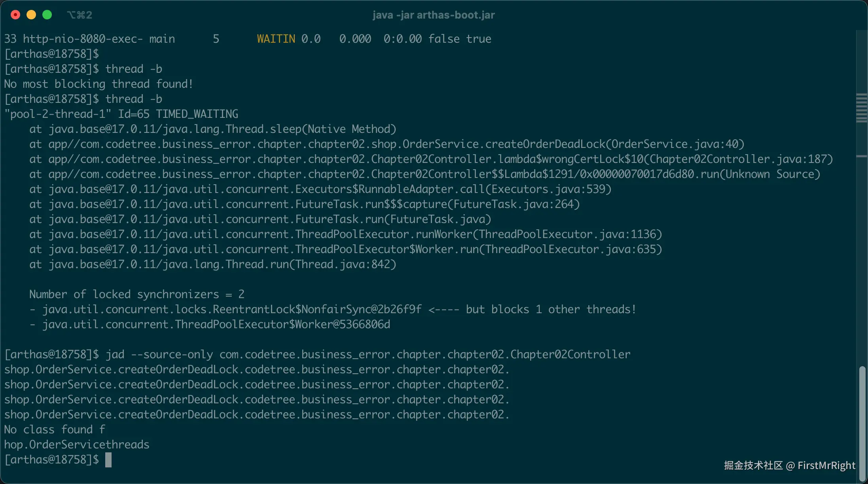Click the Chapter02Controller.java:187 stack frame

click(x=431, y=159)
